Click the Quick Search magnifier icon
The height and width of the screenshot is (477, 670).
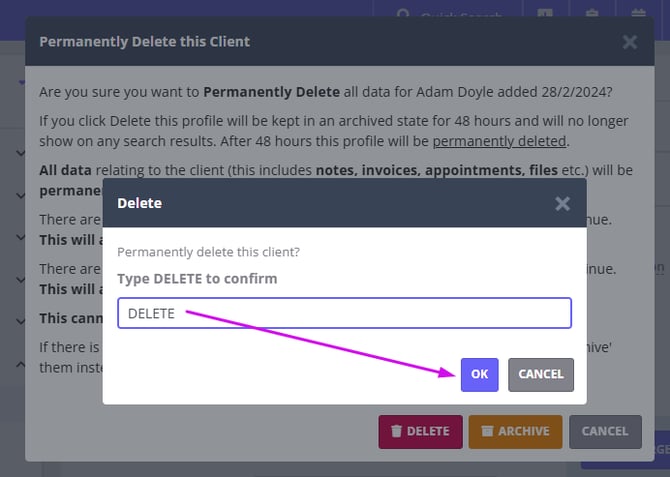[403, 15]
